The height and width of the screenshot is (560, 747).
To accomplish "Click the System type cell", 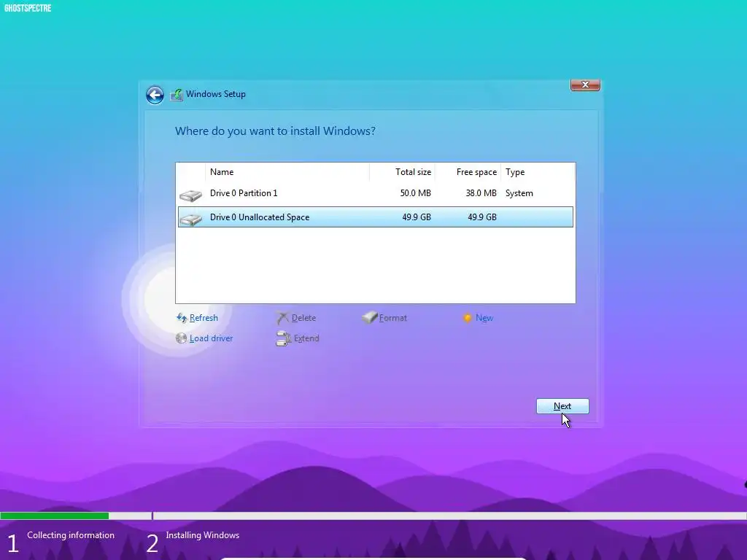I will [x=519, y=193].
